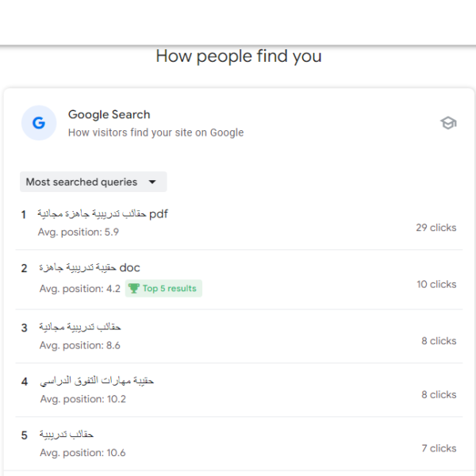Screen dimensions: 476x476
Task: Click Avg. position 5.9 text
Action: click(x=79, y=232)
